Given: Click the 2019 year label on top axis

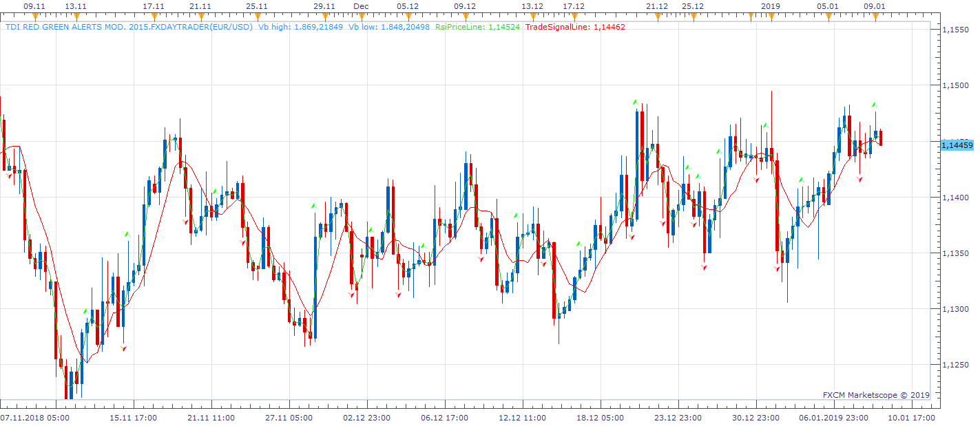Looking at the screenshot, I should (770, 6).
